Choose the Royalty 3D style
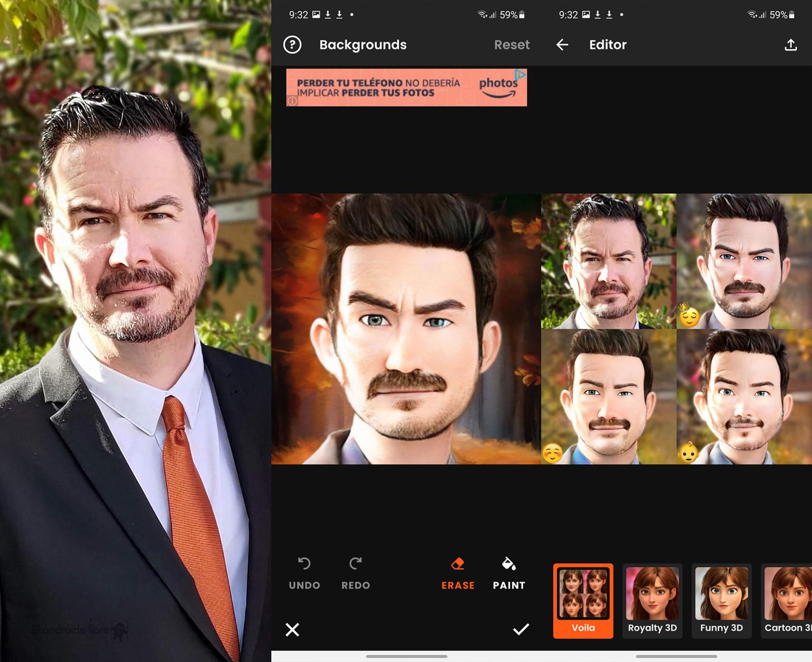Viewport: 812px width, 662px height. point(652,601)
